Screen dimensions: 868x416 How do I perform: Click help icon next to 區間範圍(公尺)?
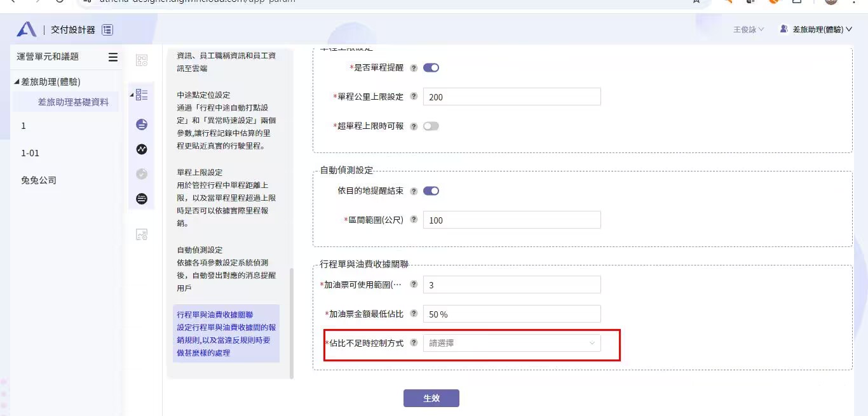click(x=414, y=220)
